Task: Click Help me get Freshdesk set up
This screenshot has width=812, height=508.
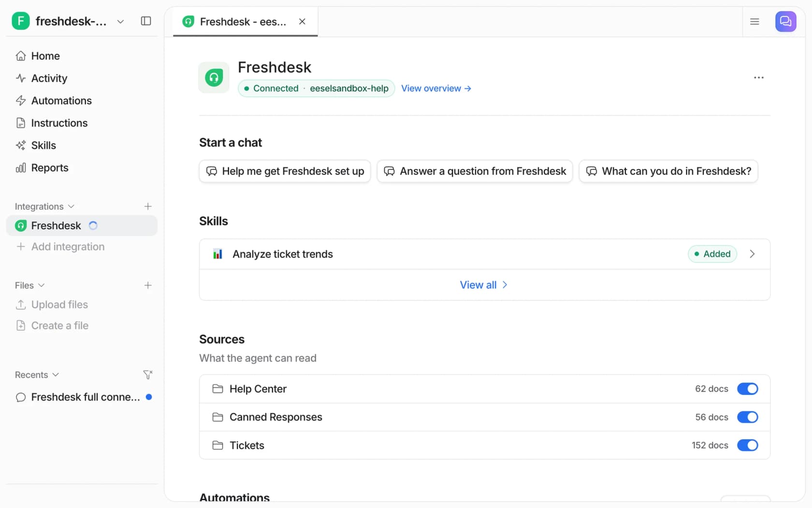Action: coord(285,171)
